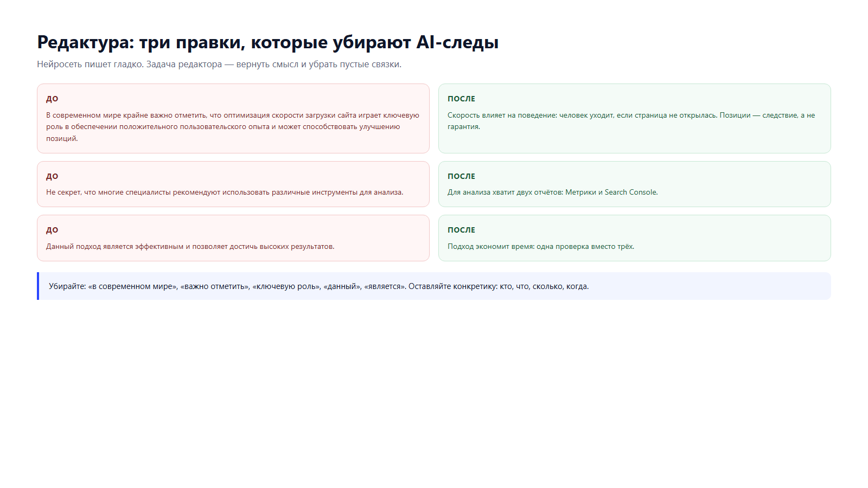Screen dimensions: 868x488
Task: Click the "ДО" label above "Данный подход" sentence
Action: click(52, 230)
